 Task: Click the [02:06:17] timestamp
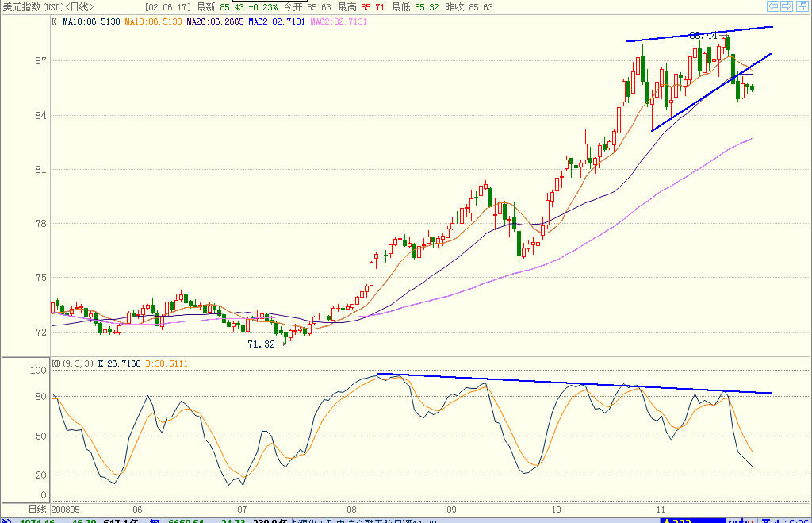tap(168, 7)
